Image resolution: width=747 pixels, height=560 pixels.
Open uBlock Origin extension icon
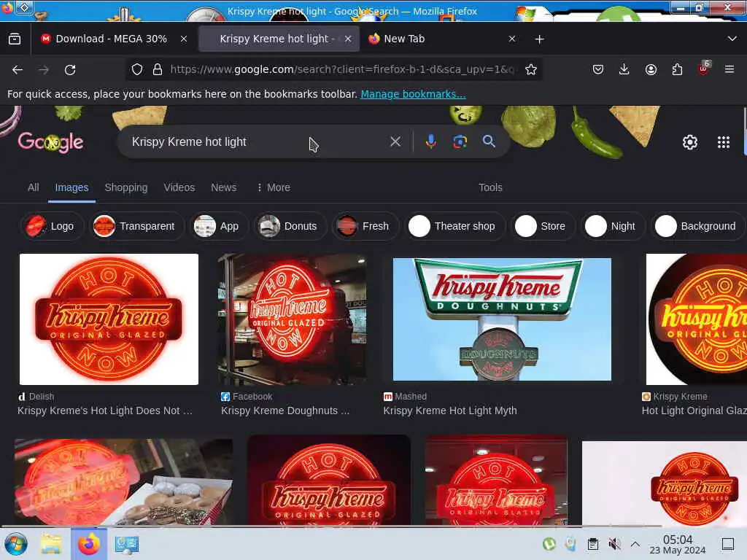tap(704, 69)
